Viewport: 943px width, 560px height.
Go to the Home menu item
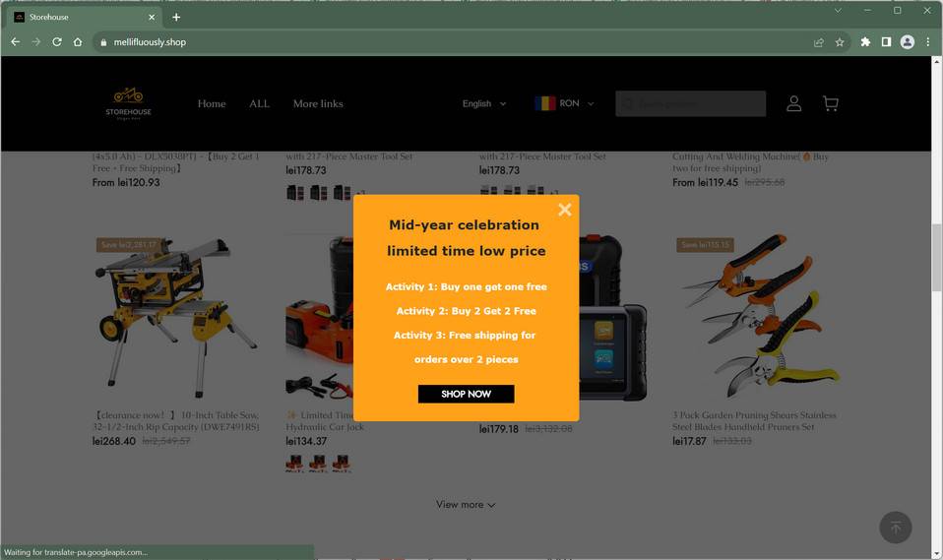click(x=212, y=103)
